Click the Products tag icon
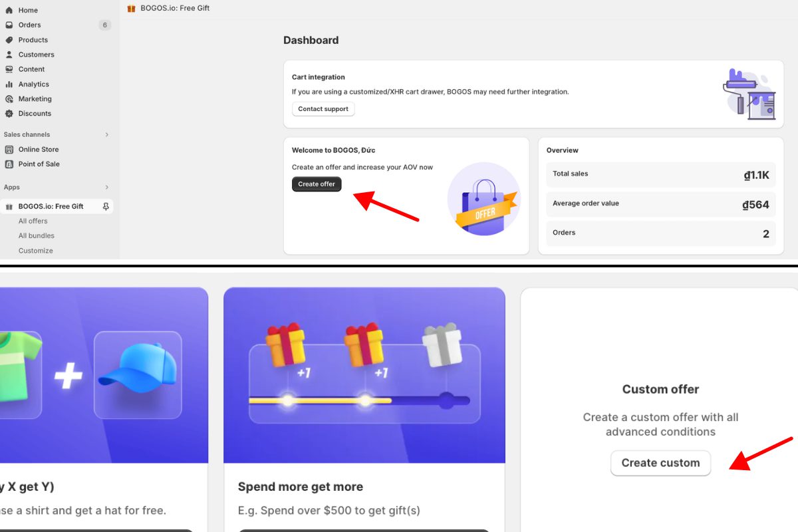 [8, 39]
